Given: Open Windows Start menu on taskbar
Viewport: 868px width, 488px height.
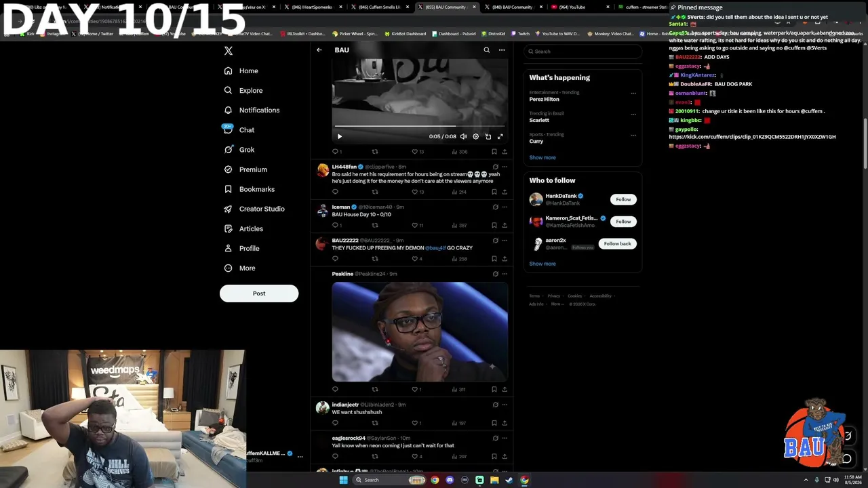Looking at the screenshot, I should click(x=343, y=480).
